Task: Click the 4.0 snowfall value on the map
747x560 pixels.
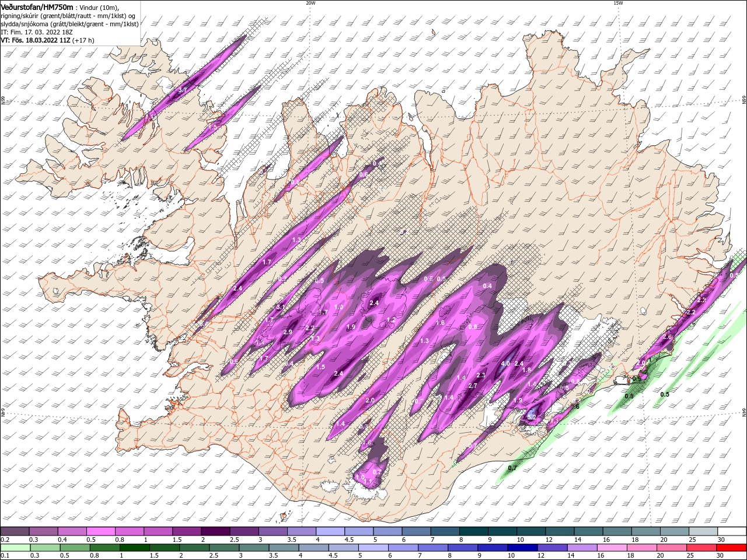Action: pos(505,364)
